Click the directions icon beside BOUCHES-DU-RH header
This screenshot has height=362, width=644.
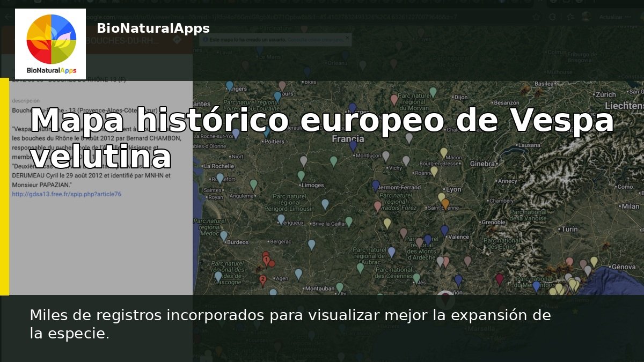pyautogui.click(x=177, y=40)
